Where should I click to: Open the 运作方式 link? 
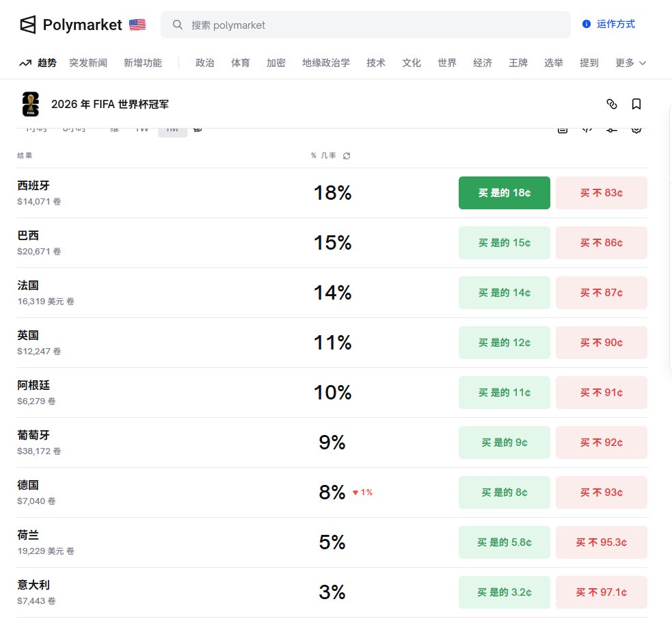(x=615, y=24)
